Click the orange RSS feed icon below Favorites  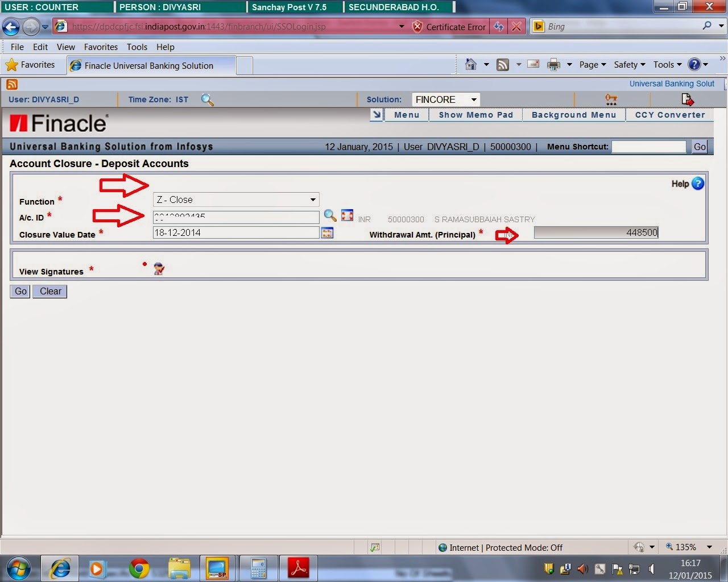[x=12, y=84]
